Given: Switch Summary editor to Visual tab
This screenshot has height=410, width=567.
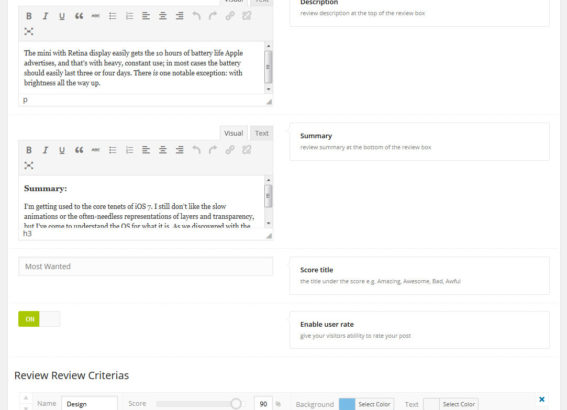Looking at the screenshot, I should point(234,133).
